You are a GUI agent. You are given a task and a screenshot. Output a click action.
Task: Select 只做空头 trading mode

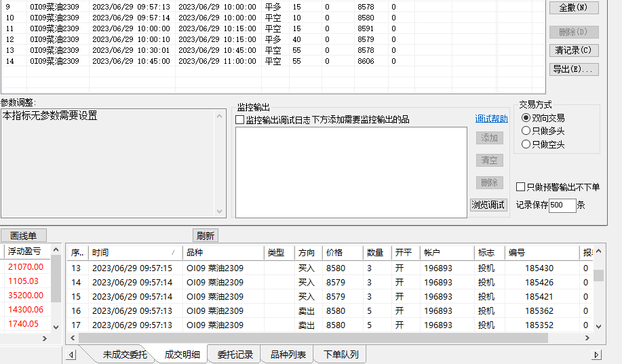click(526, 144)
